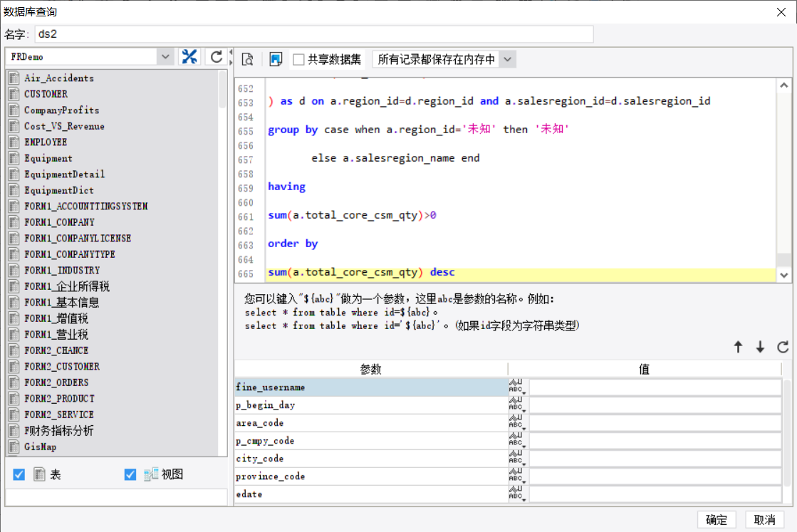Move the parameter down with the down arrow
This screenshot has width=797, height=532.
(x=760, y=347)
